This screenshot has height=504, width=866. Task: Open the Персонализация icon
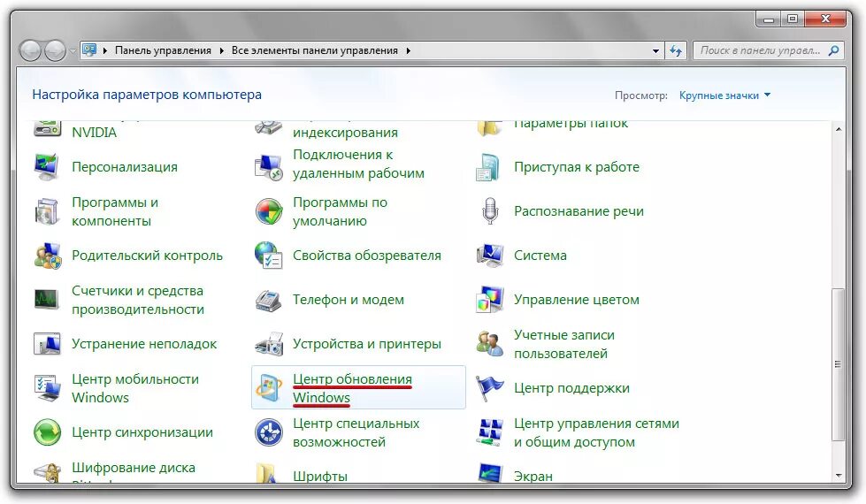(x=47, y=167)
